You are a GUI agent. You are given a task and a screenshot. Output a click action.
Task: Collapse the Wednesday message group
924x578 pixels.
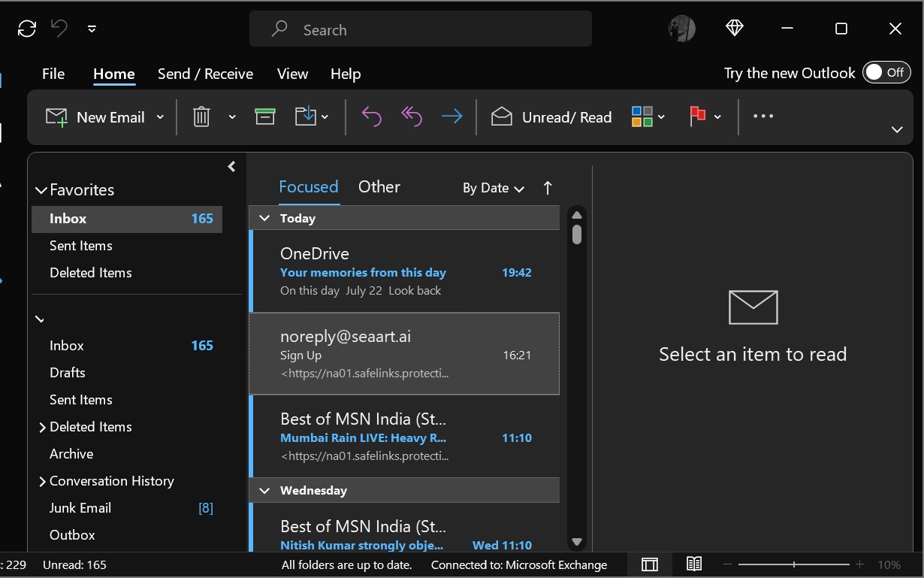click(x=264, y=491)
